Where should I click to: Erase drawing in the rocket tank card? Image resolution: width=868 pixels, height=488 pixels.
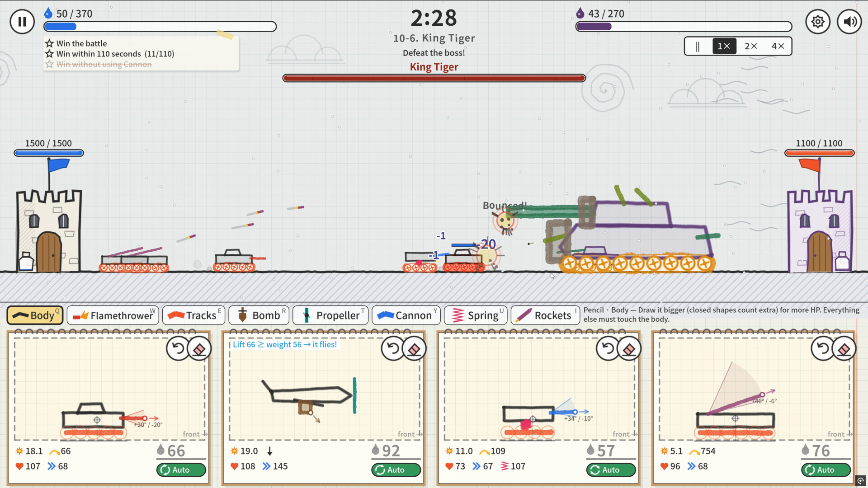(x=844, y=349)
